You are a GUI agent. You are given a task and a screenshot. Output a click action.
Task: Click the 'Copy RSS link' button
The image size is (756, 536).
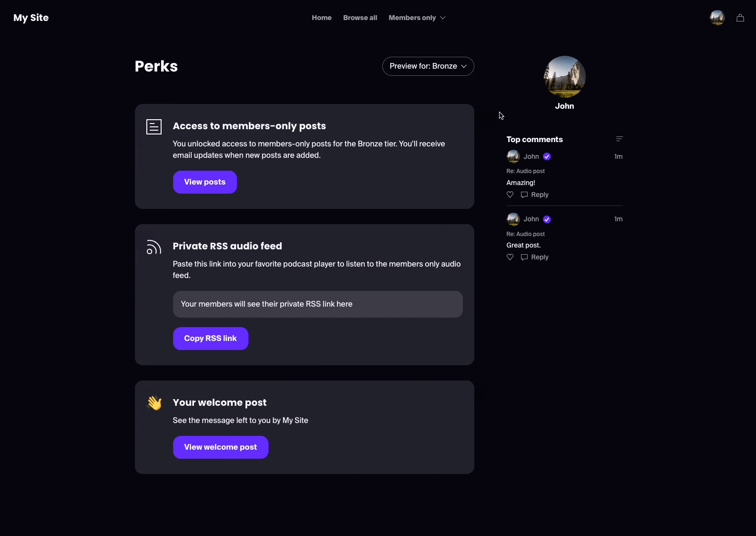point(210,339)
